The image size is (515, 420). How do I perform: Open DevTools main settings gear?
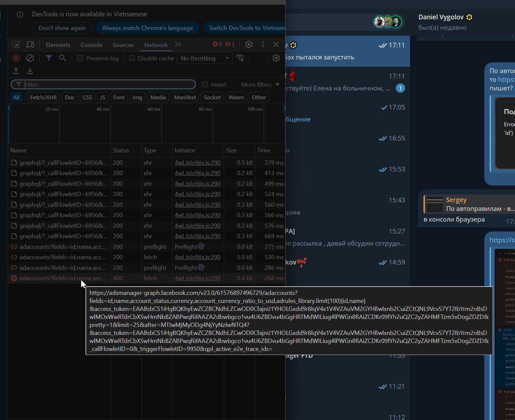pyautogui.click(x=249, y=44)
